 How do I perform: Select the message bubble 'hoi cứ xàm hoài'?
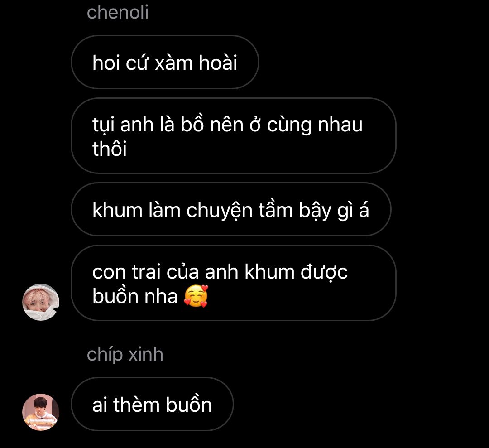(x=165, y=62)
